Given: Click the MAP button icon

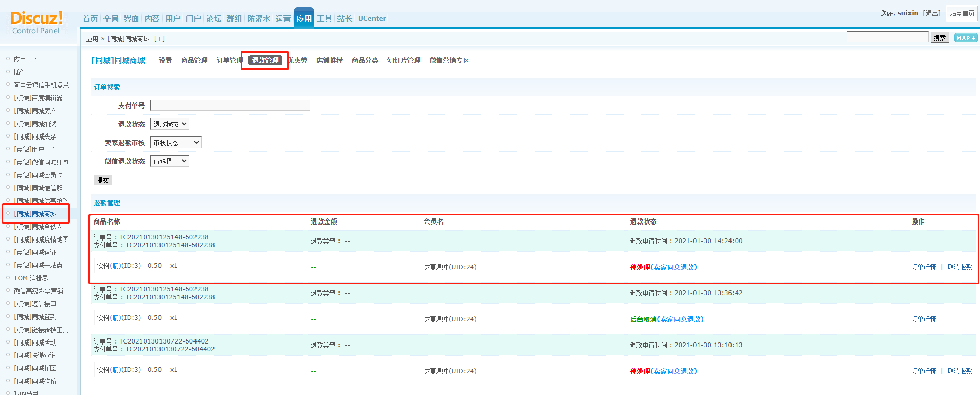Looking at the screenshot, I should (x=966, y=38).
